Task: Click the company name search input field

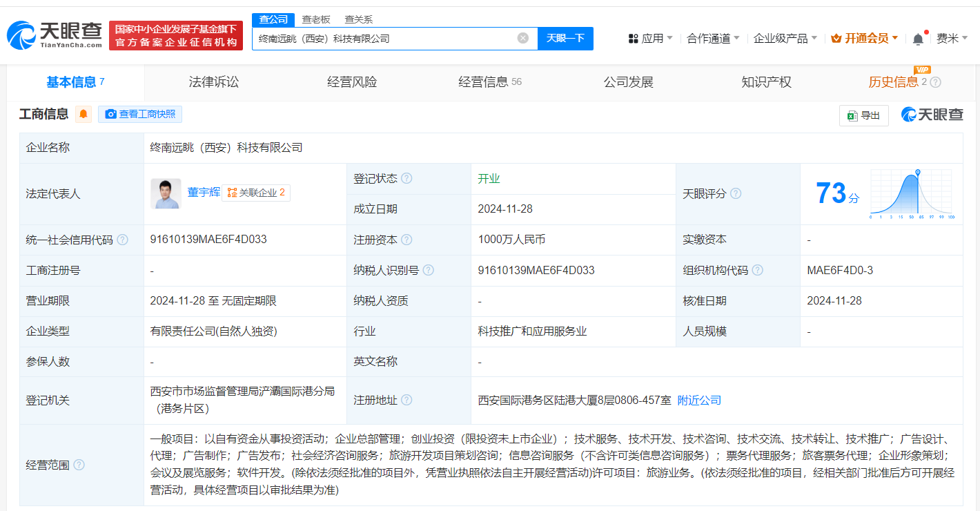Action: [383, 39]
